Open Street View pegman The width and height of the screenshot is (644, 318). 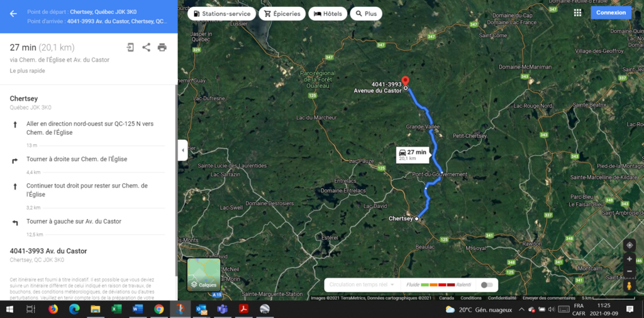coord(629,285)
